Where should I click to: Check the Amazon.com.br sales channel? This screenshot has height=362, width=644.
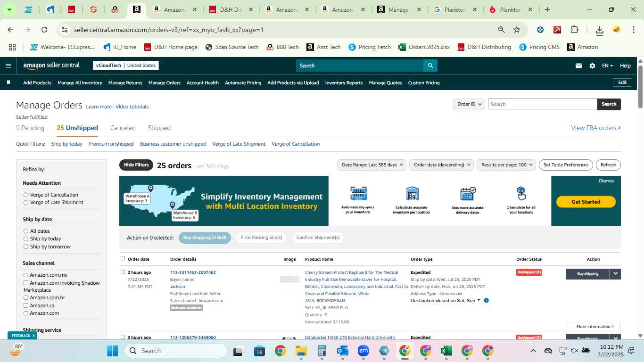pyautogui.click(x=26, y=297)
